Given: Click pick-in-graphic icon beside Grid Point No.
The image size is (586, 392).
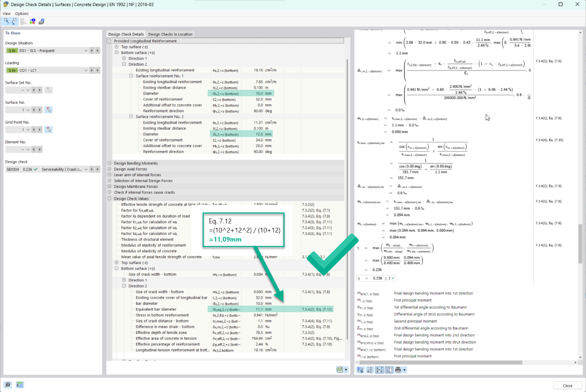Looking at the screenshot, I should click(x=48, y=129).
